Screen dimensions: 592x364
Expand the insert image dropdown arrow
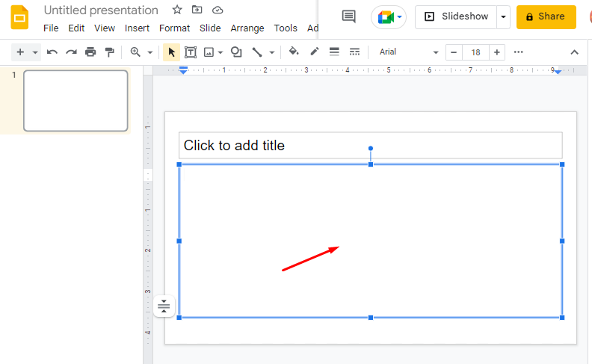point(221,52)
